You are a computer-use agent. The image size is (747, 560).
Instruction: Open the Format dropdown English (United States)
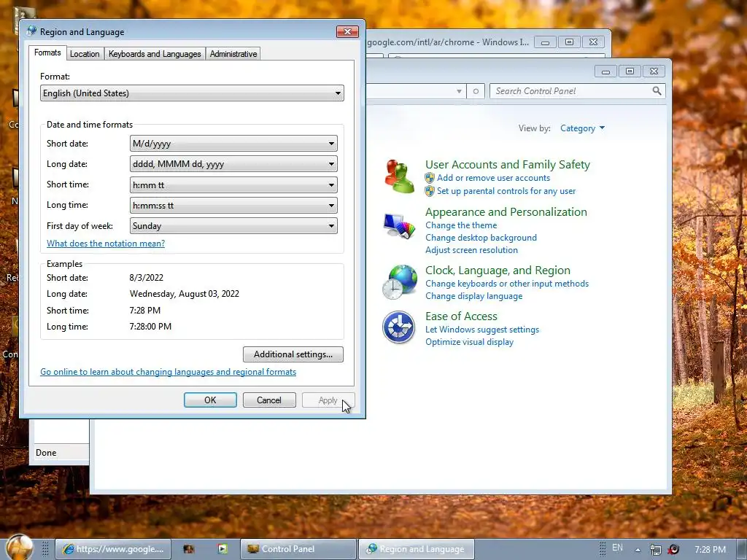coord(192,93)
